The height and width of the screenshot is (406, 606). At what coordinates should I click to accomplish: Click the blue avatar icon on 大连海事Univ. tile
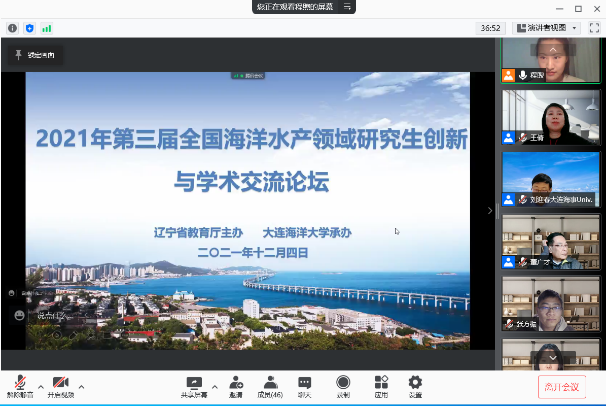coord(509,200)
